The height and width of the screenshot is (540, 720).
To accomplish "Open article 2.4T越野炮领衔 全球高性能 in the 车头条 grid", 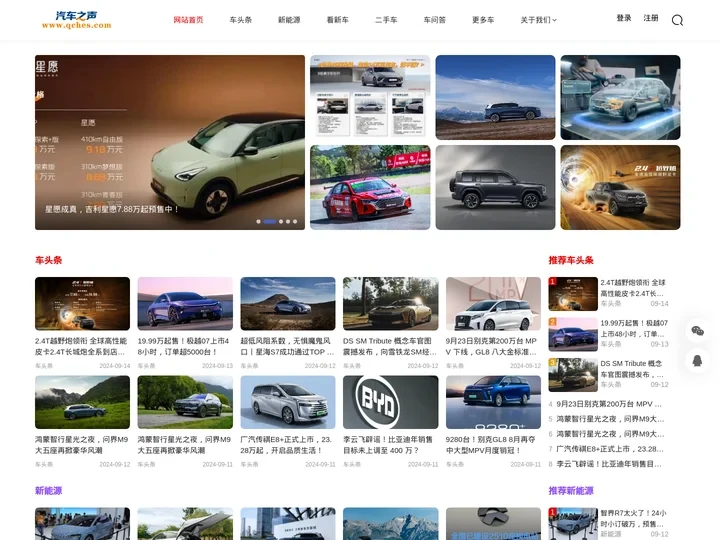I will (x=81, y=346).
